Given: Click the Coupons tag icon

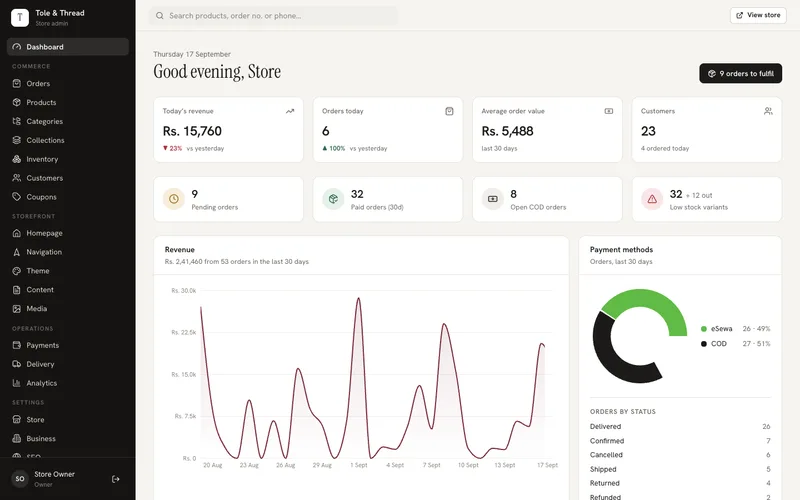Looking at the screenshot, I should pos(17,196).
